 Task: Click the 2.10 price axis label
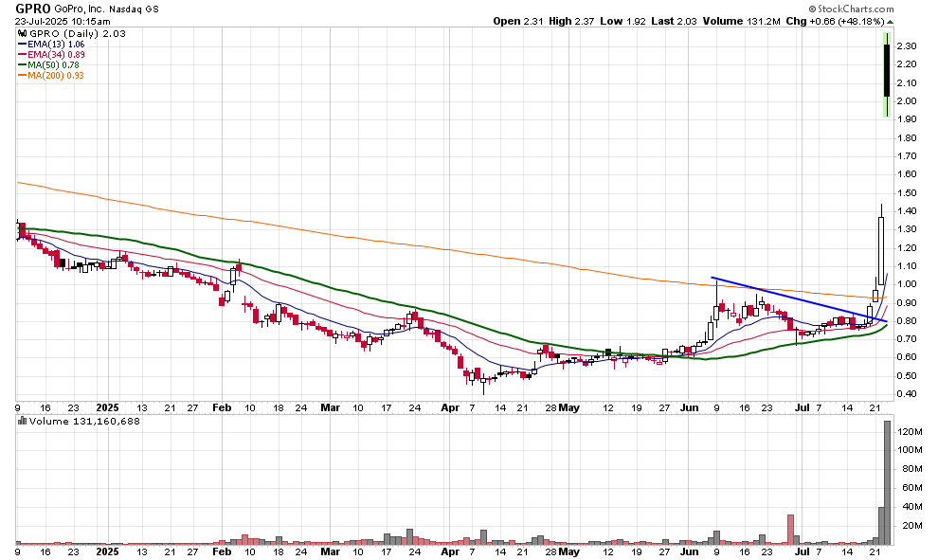(907, 83)
